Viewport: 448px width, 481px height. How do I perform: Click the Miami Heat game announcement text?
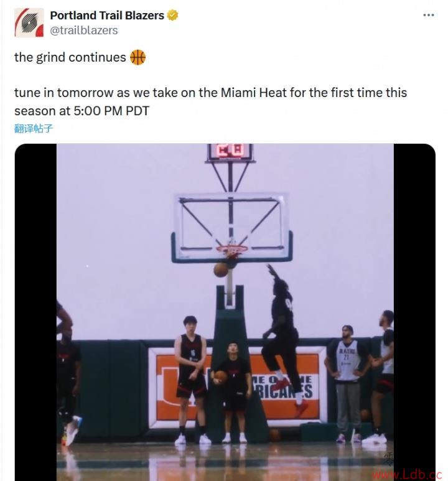(210, 101)
